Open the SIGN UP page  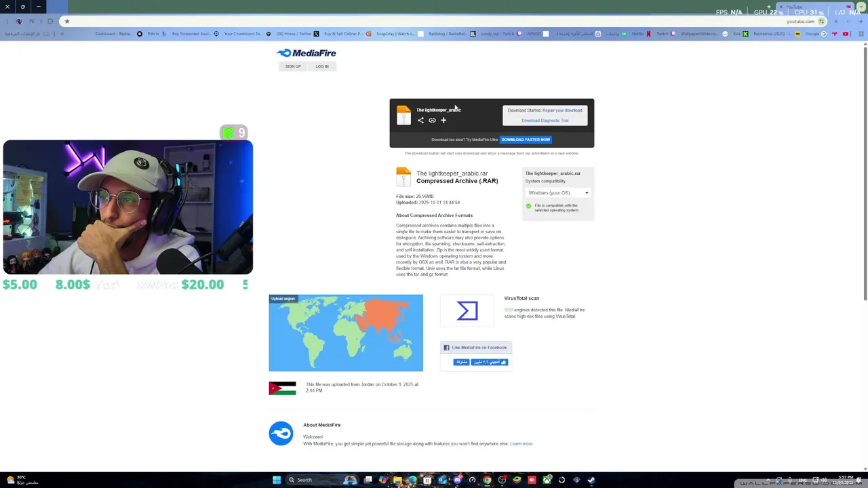click(x=293, y=66)
